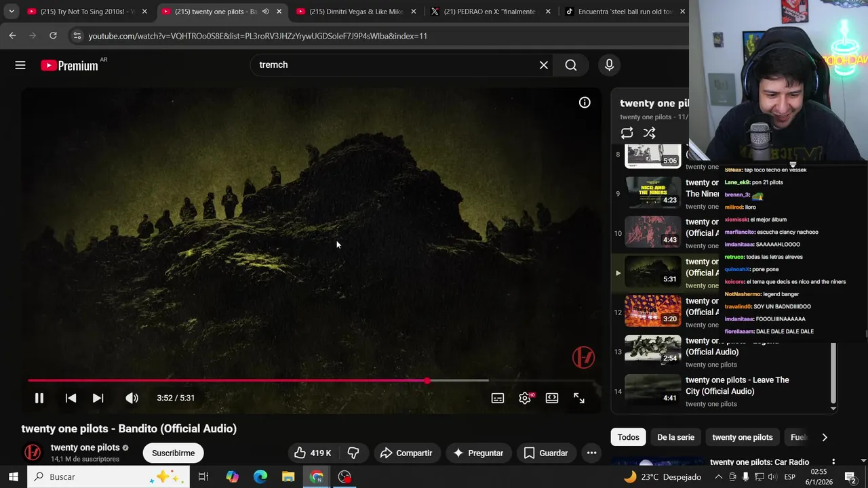Select the twenty one pilots chip
Image resolution: width=868 pixels, height=488 pixels.
click(742, 437)
